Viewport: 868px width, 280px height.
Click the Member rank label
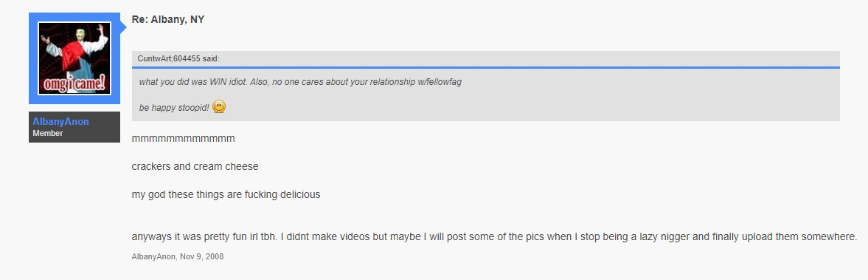[x=48, y=133]
